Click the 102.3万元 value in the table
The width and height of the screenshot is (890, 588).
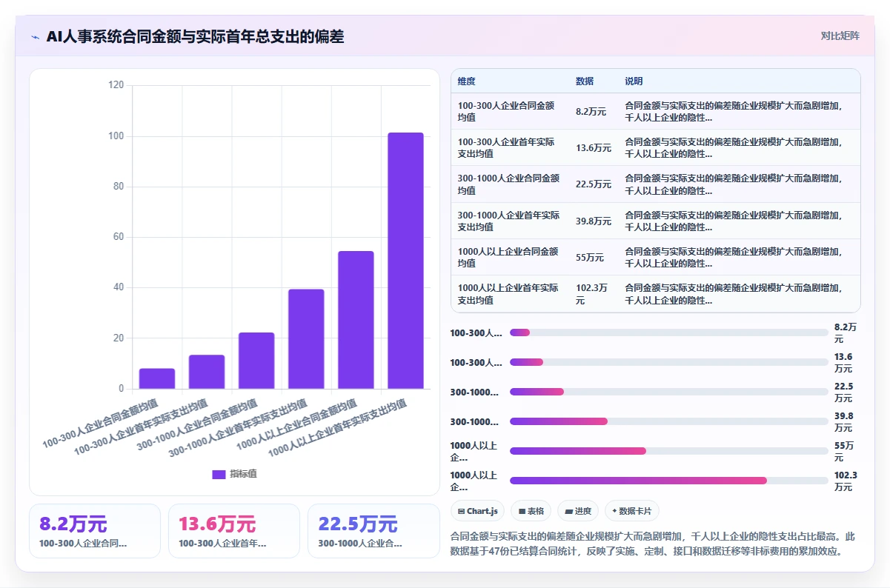[x=592, y=294]
